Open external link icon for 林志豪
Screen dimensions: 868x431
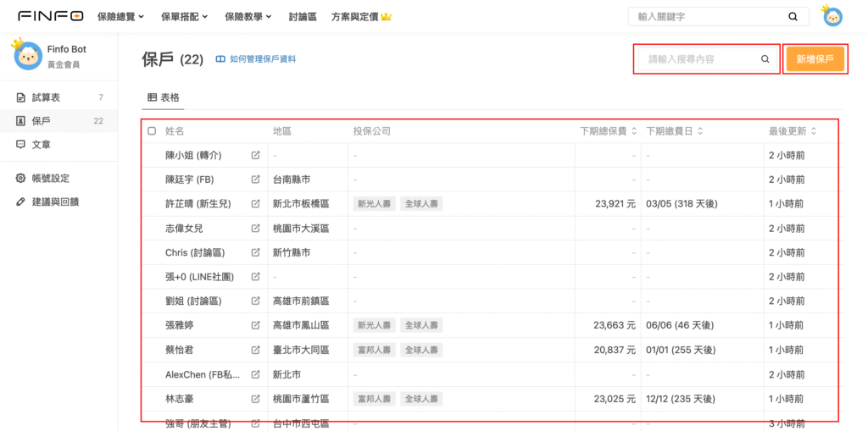click(x=255, y=398)
